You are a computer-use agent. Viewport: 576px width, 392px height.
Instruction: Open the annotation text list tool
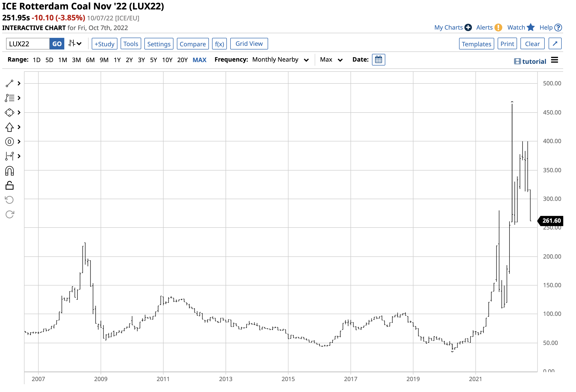[x=9, y=98]
